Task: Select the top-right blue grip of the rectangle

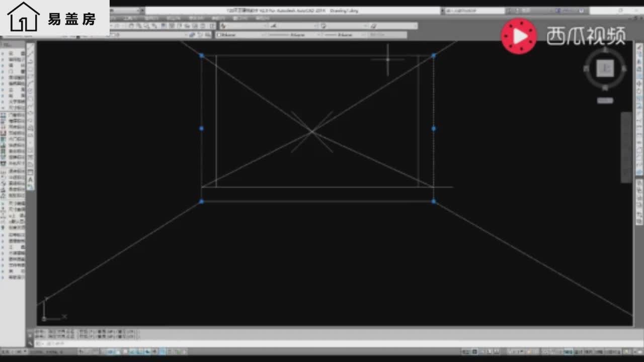Action: tap(434, 55)
